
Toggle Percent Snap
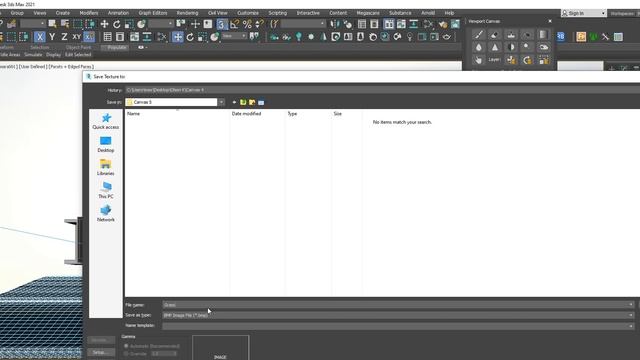click(x=247, y=24)
